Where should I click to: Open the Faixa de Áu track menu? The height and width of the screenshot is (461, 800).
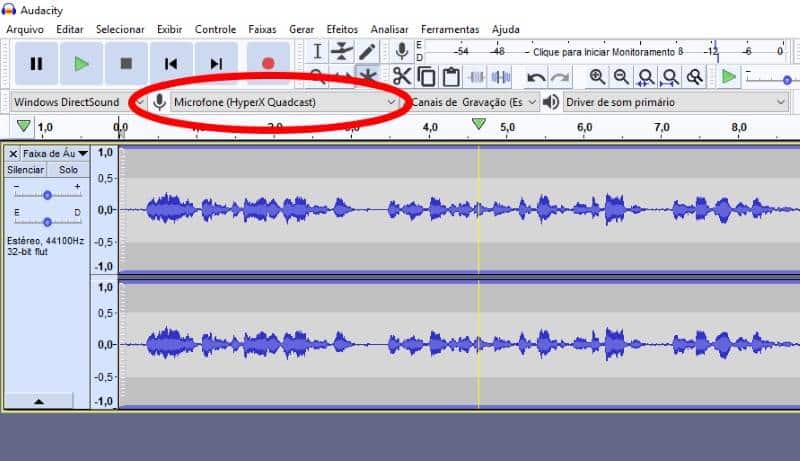pyautogui.click(x=55, y=153)
